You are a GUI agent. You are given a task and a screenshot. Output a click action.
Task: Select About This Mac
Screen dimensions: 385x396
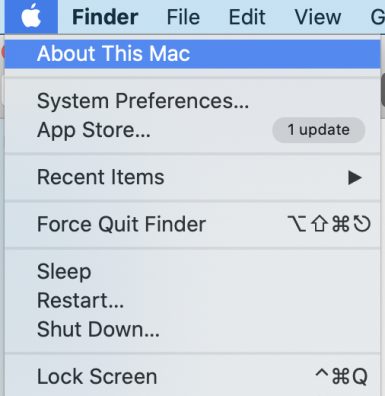[192, 54]
